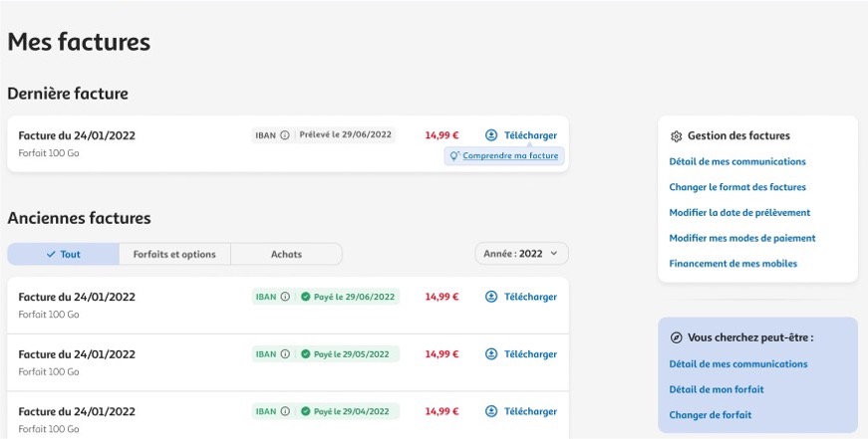The height and width of the screenshot is (439, 868).
Task: Show only Achats invoices
Action: [x=286, y=254]
